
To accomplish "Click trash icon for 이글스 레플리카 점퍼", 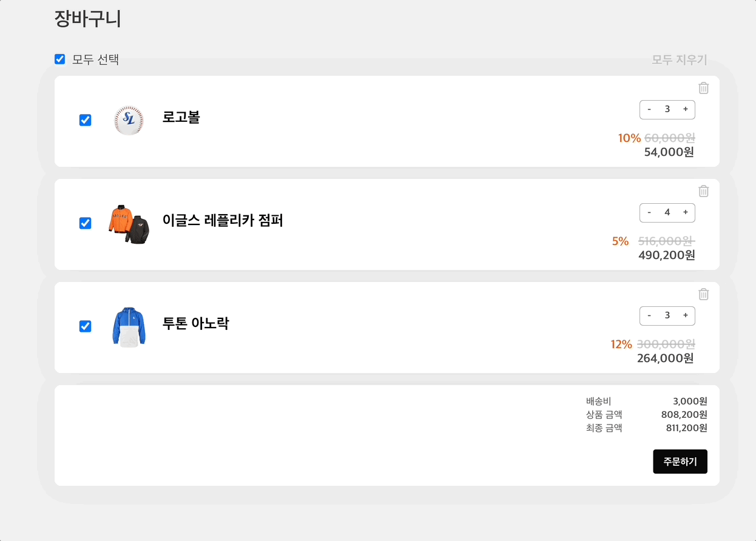I will 703,191.
